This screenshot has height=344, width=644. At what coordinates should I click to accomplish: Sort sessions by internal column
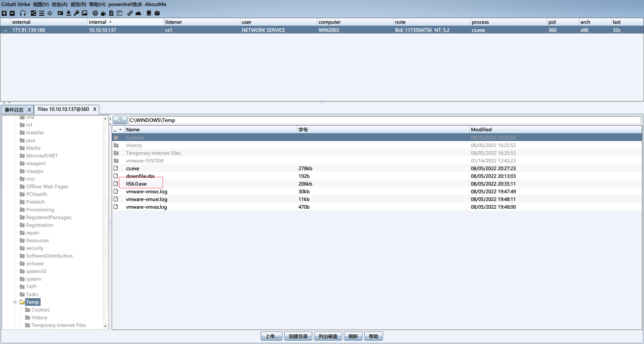pos(125,22)
